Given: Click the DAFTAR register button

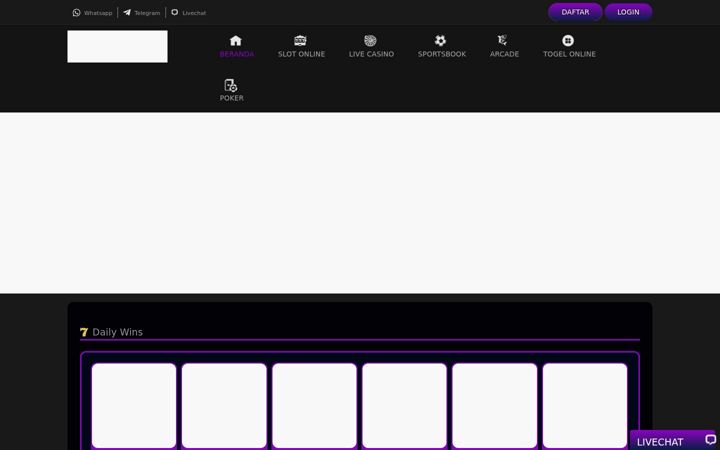Looking at the screenshot, I should (x=575, y=12).
